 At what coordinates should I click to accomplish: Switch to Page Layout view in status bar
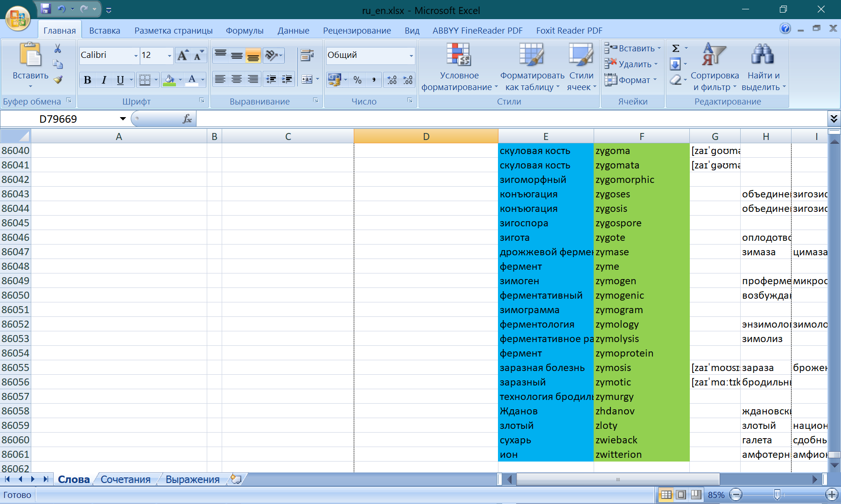tap(681, 495)
